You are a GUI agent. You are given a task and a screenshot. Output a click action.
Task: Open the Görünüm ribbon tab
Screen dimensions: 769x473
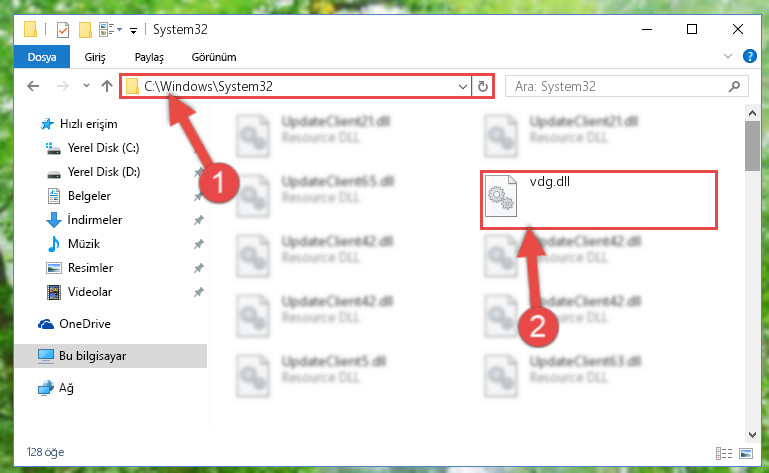(214, 57)
